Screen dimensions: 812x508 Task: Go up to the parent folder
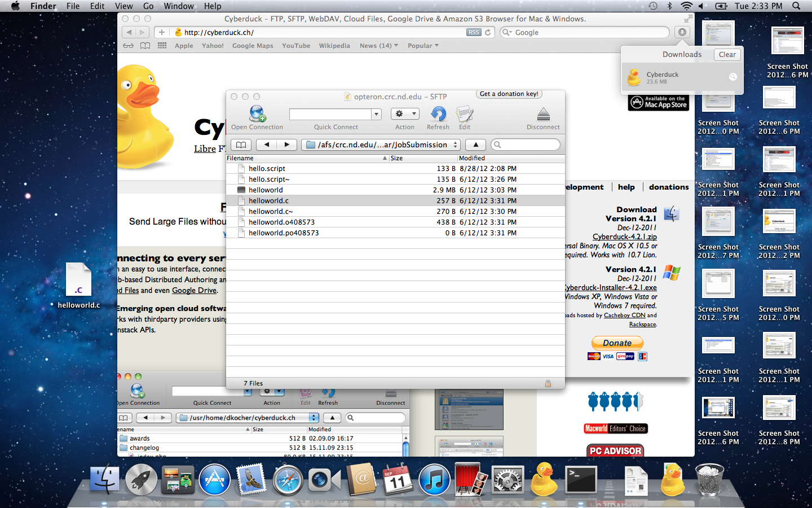475,145
